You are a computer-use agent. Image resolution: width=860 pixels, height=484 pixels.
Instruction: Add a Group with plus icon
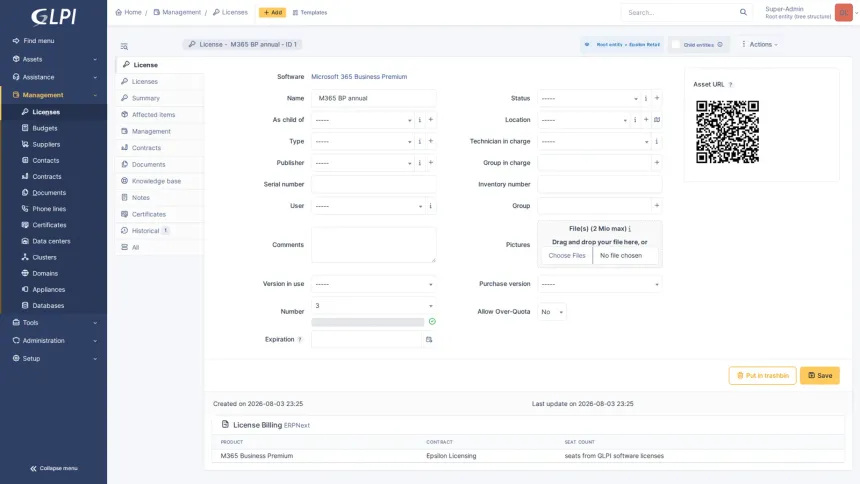[x=657, y=206]
